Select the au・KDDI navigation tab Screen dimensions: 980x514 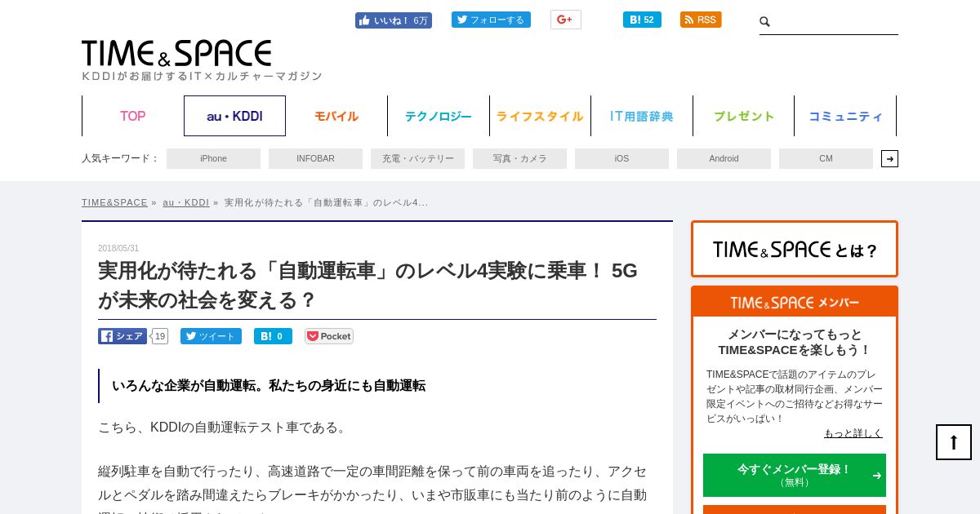coord(234,116)
